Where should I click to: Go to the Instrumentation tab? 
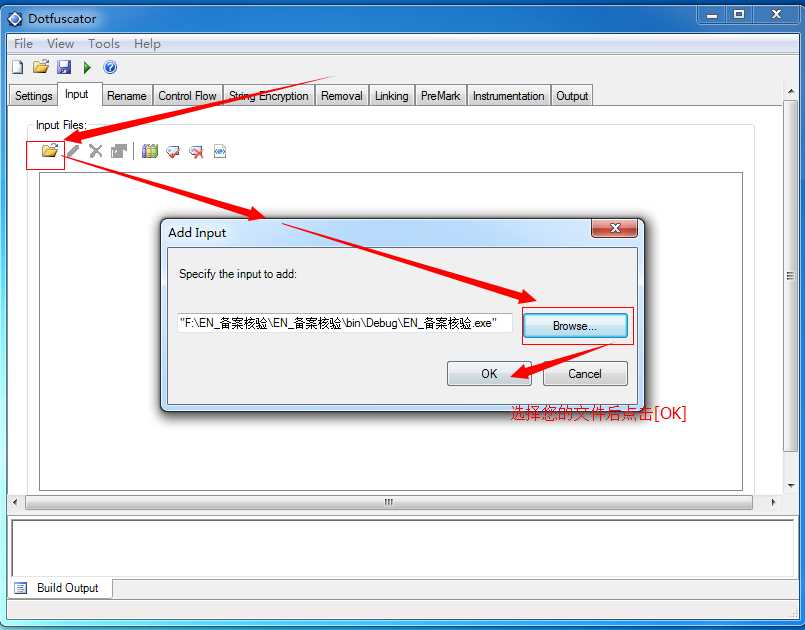(x=509, y=96)
